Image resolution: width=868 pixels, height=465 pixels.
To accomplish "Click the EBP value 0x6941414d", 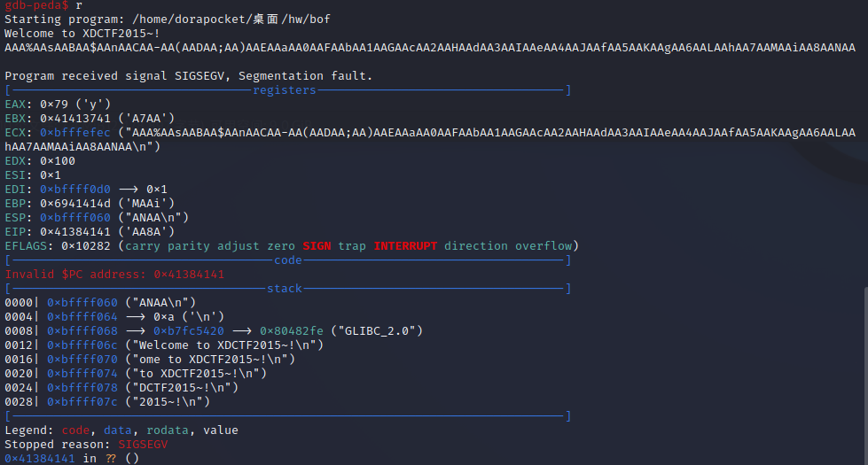I will 75,204.
